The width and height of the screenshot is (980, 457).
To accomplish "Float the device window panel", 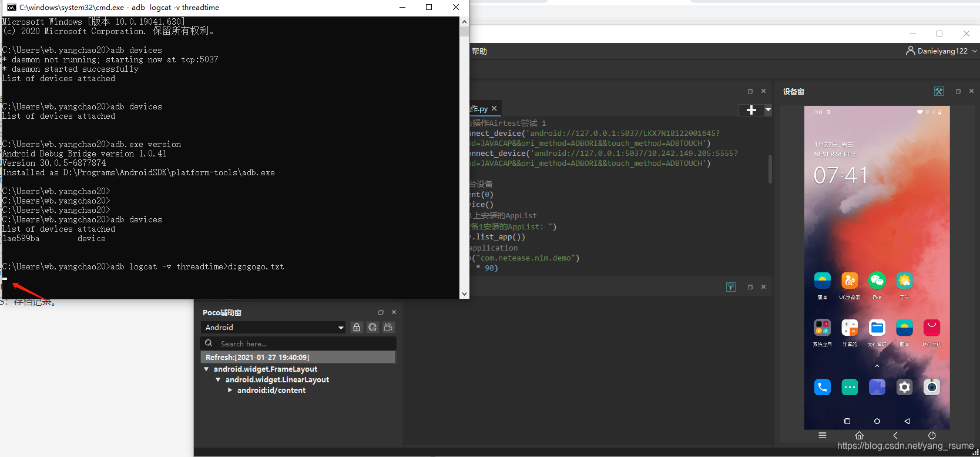I will [x=958, y=91].
